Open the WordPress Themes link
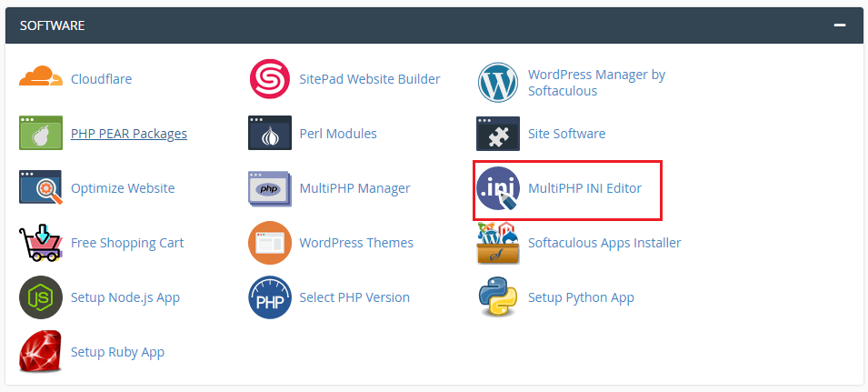 click(356, 243)
